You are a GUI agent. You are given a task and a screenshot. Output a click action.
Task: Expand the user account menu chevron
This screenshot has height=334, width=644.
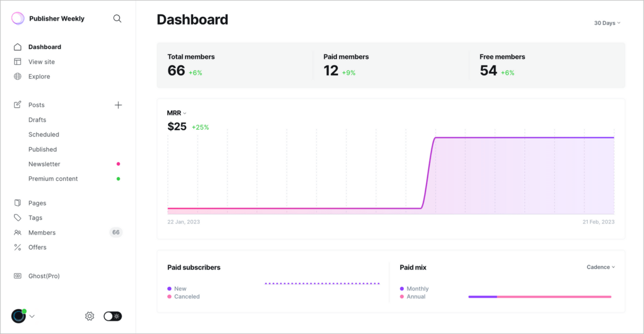pyautogui.click(x=32, y=316)
